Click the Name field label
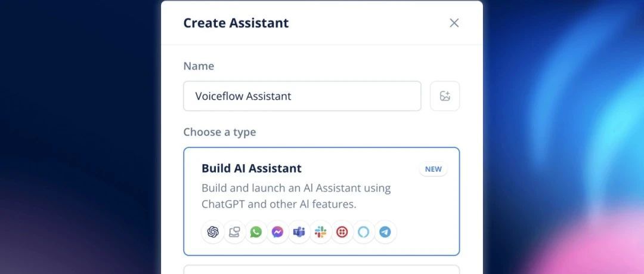 click(199, 66)
